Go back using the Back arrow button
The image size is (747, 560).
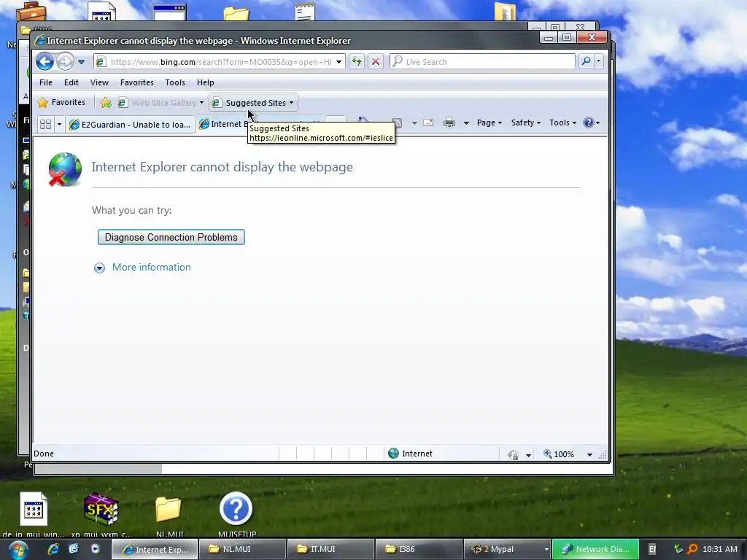pos(44,61)
